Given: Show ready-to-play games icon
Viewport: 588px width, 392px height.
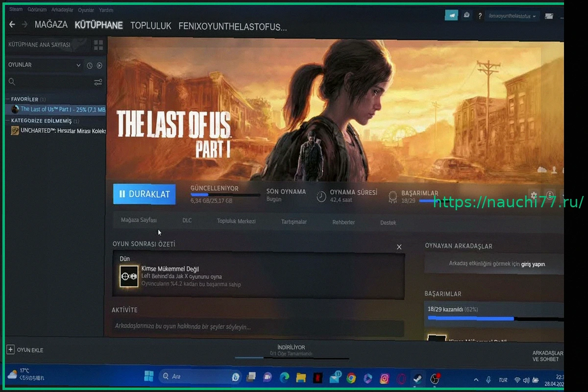Looking at the screenshot, I should pyautogui.click(x=99, y=66).
